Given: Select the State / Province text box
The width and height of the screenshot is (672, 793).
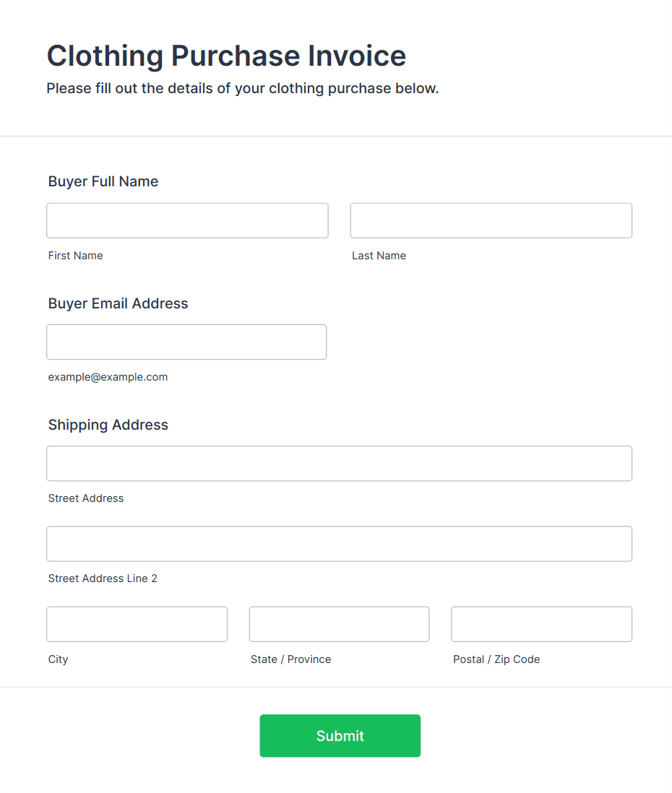Looking at the screenshot, I should 339,624.
